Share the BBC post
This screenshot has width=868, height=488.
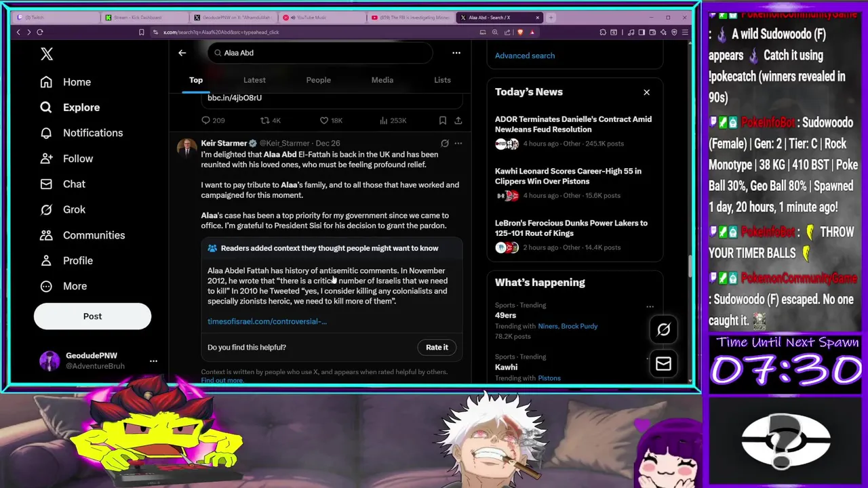point(458,121)
